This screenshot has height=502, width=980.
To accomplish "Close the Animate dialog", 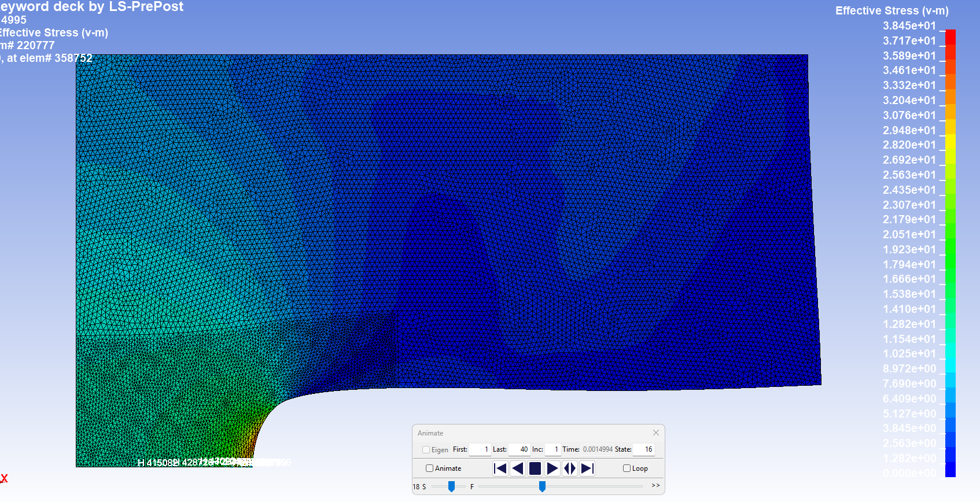I will tap(656, 433).
